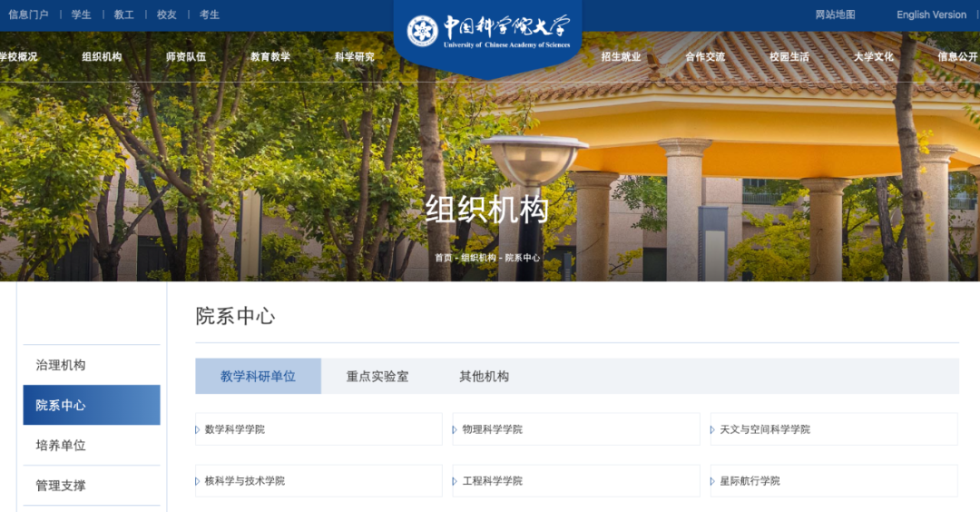Viewport: 980px width, 512px height.
Task: Select 管理支撑 in the sidebar
Action: tap(61, 486)
